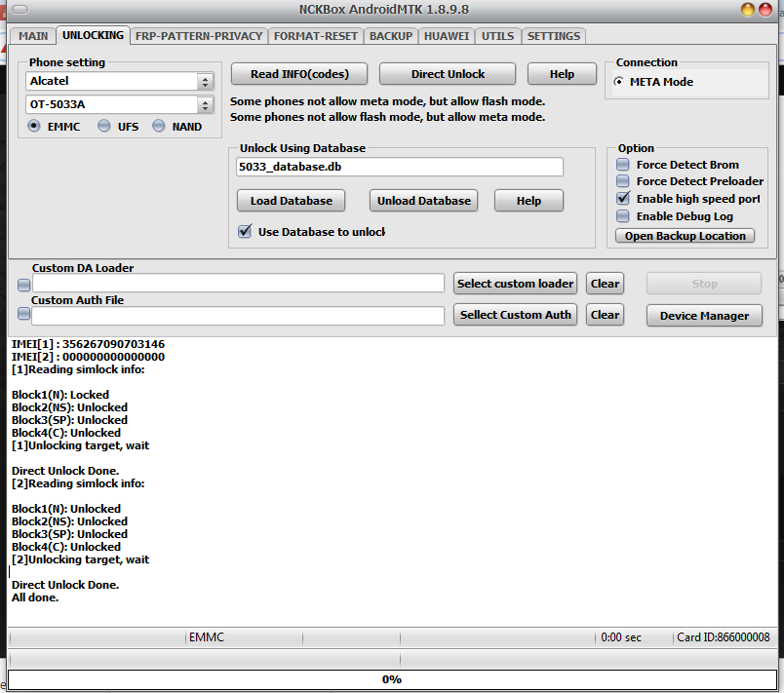
Task: Toggle Use Database to unlock checkbox
Action: [245, 231]
